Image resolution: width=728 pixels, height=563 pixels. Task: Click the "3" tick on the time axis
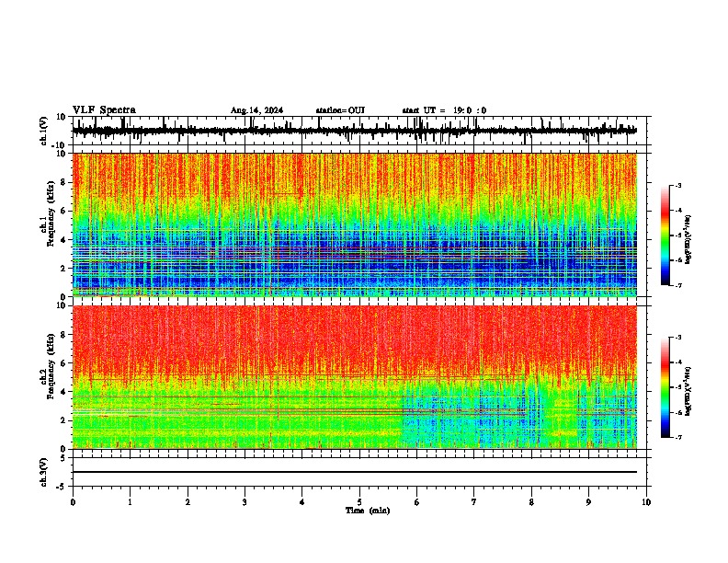coord(245,502)
